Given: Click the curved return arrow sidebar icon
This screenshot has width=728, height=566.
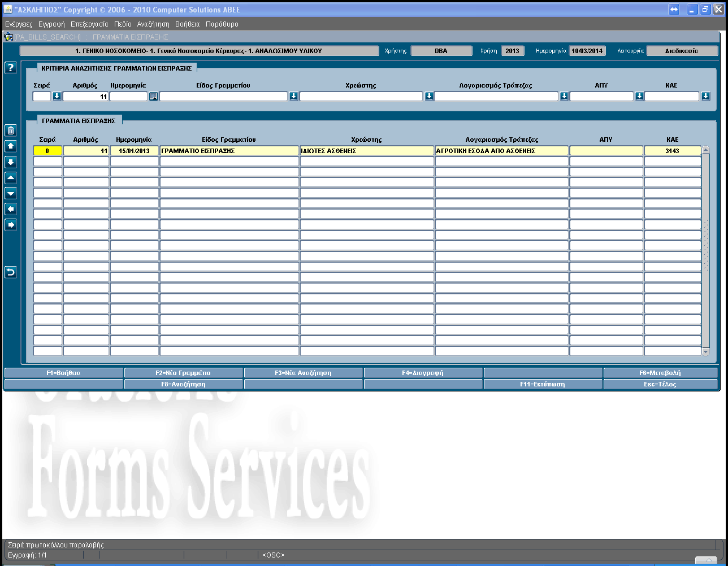Looking at the screenshot, I should click(10, 272).
